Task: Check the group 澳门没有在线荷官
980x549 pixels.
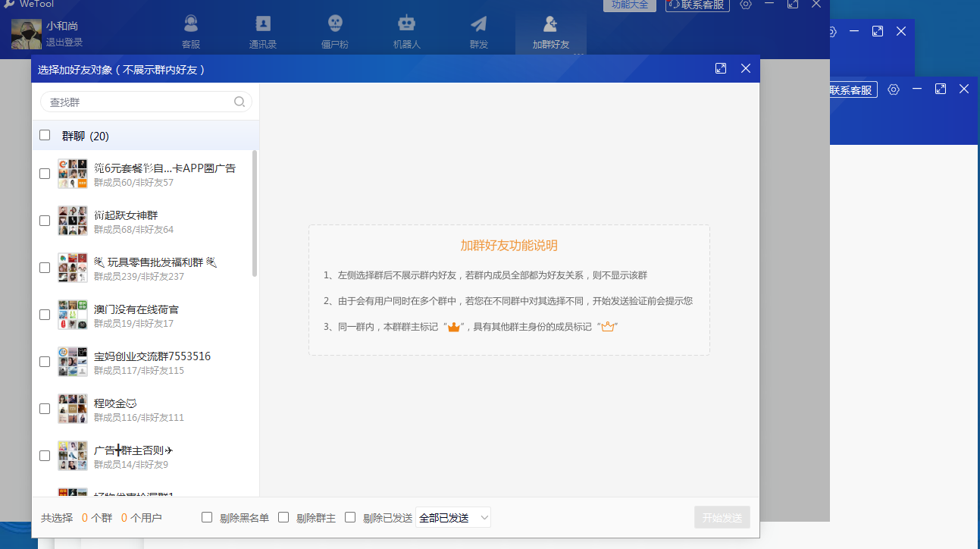Action: 44,314
